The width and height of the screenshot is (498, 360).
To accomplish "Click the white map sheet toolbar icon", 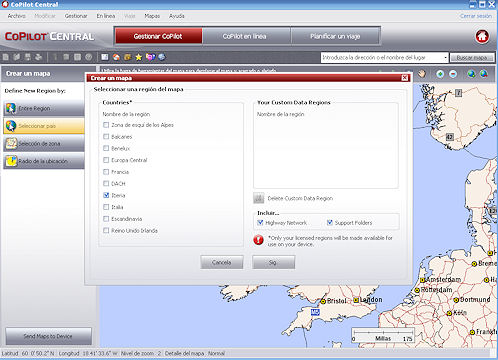I will pos(105,57).
